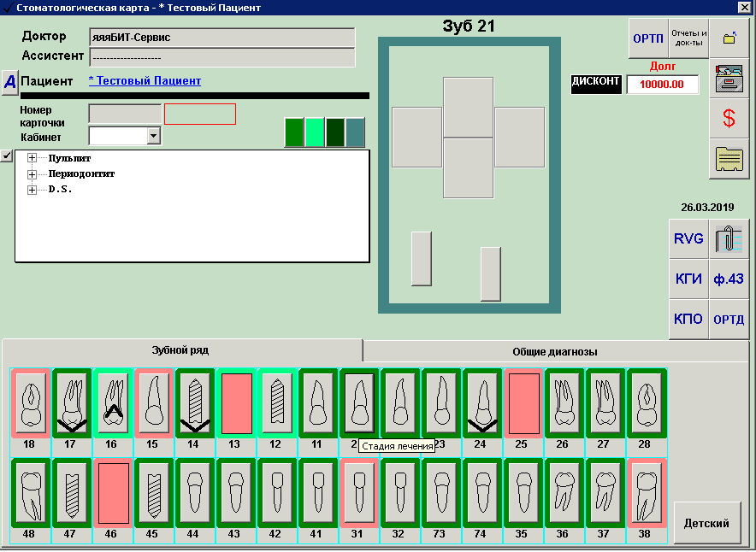Switch to the Общие диагнозы tab
The image size is (756, 552).
tap(554, 351)
